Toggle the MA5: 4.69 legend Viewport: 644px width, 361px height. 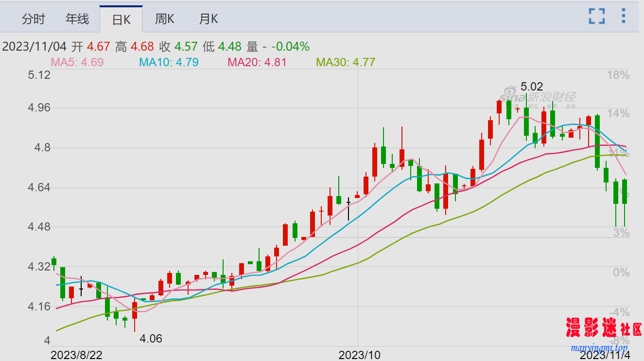tap(77, 62)
